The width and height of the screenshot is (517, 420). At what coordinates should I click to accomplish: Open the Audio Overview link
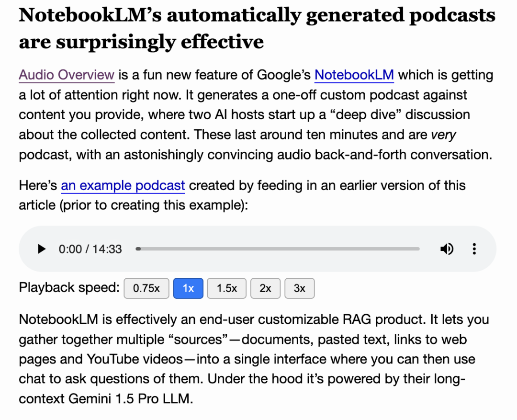pos(67,75)
